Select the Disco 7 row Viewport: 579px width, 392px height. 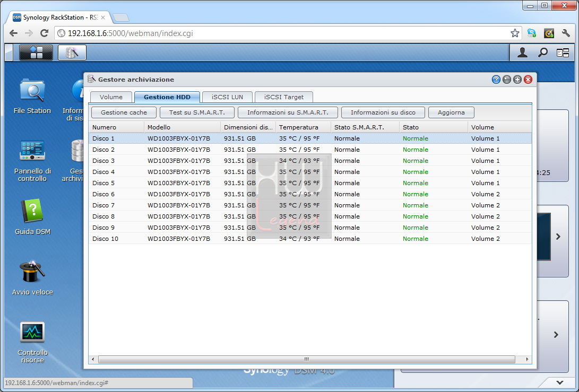tap(310, 205)
